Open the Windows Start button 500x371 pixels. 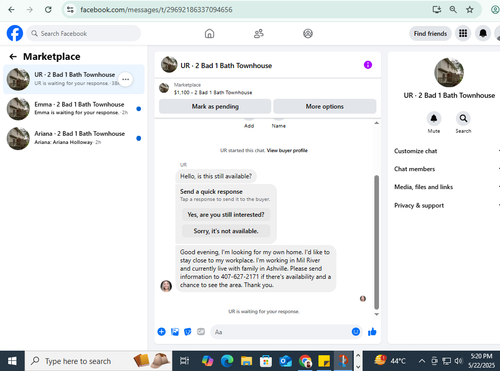pos(12,361)
